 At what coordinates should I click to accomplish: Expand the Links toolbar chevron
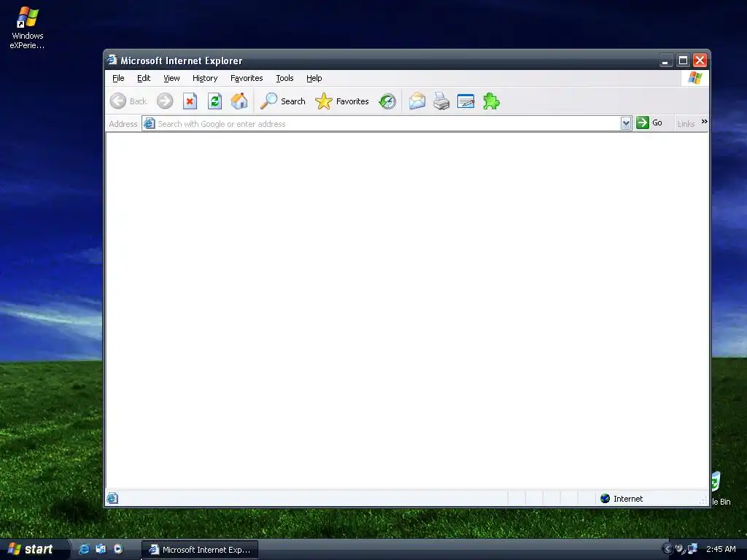point(704,122)
